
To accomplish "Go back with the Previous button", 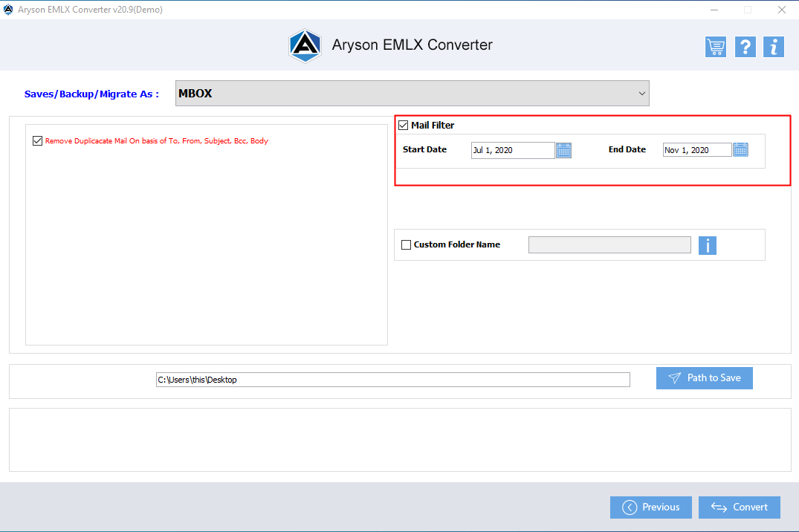I will click(x=650, y=507).
